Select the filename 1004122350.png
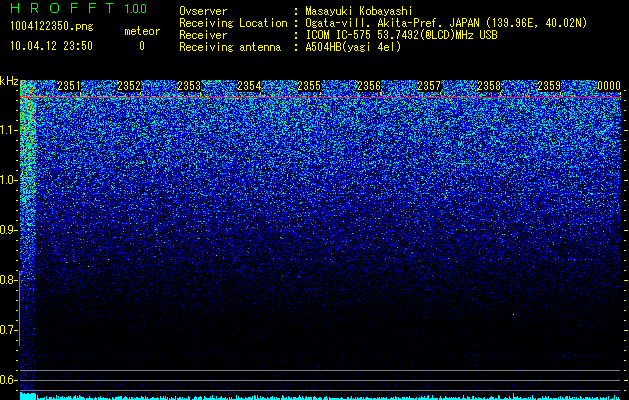 52,26
